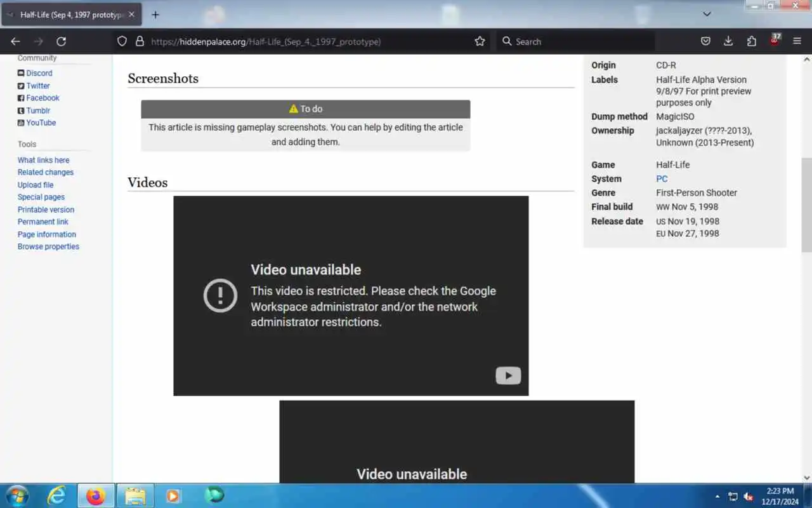Open What links here
812x508 pixels.
(x=43, y=160)
